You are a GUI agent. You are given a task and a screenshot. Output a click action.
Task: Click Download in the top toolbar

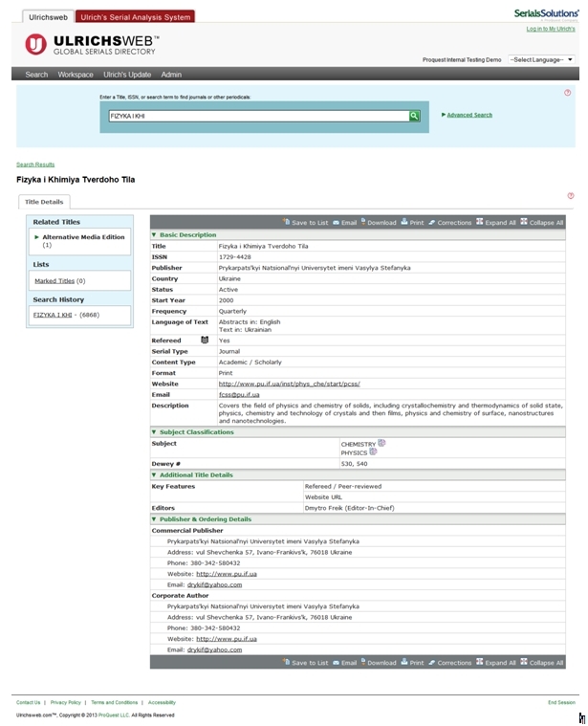pyautogui.click(x=379, y=222)
